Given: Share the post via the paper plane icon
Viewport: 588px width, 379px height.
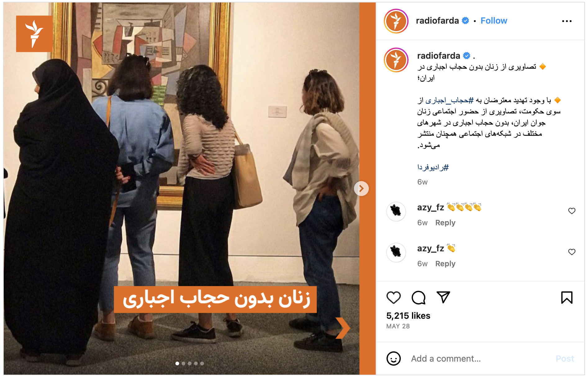Looking at the screenshot, I should click(x=443, y=297).
